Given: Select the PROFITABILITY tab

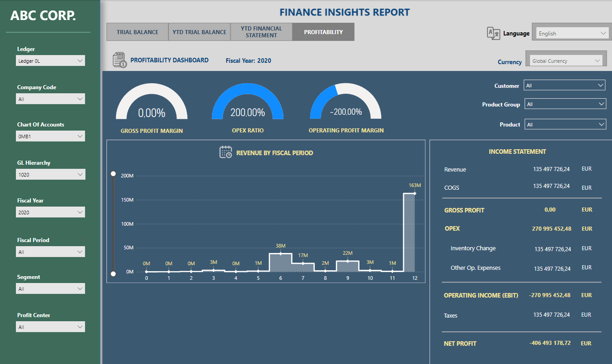Looking at the screenshot, I should click(324, 32).
